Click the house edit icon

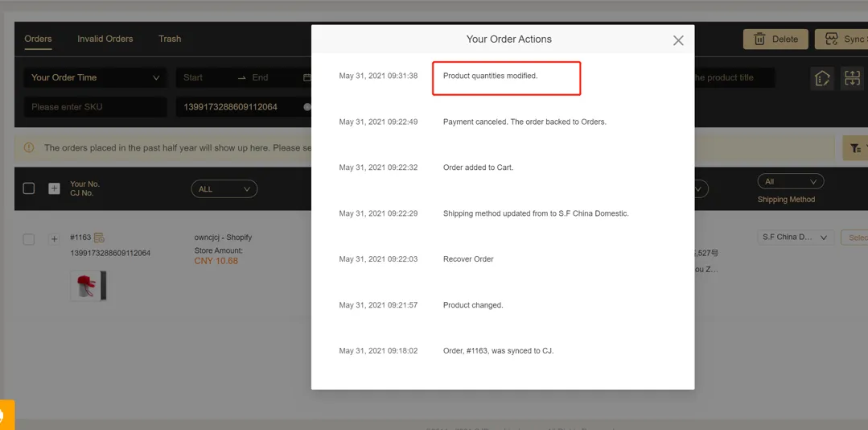click(x=822, y=78)
